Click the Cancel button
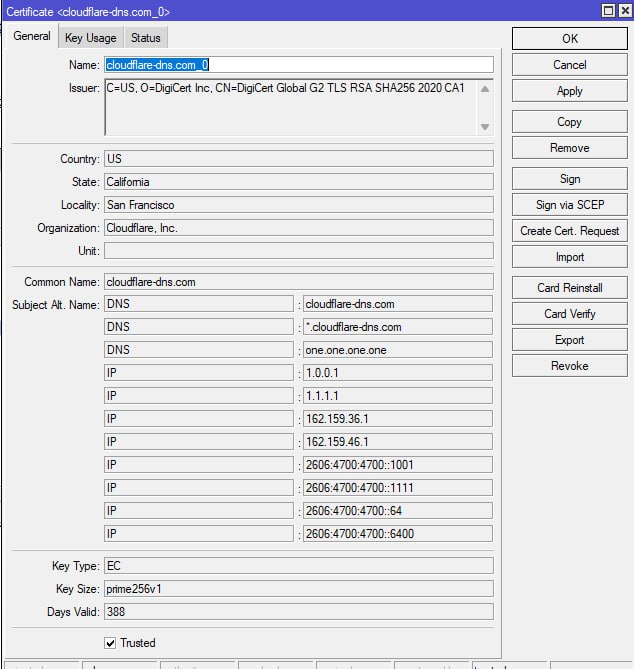This screenshot has width=634, height=669. click(570, 65)
